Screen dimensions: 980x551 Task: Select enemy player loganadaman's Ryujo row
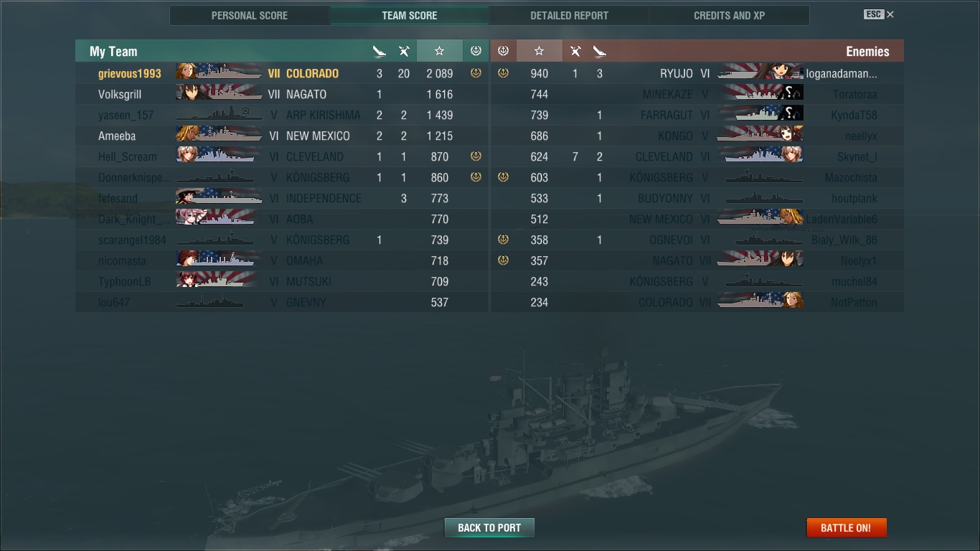point(697,73)
